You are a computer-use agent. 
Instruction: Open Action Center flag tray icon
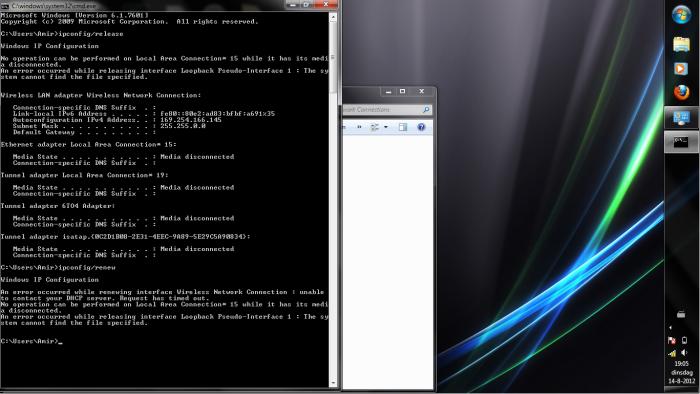click(671, 340)
